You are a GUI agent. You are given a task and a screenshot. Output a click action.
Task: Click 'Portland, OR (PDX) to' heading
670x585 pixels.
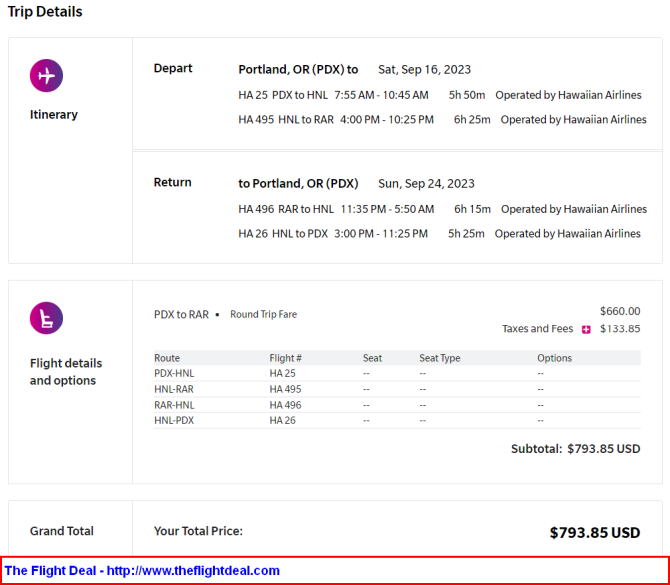(298, 70)
